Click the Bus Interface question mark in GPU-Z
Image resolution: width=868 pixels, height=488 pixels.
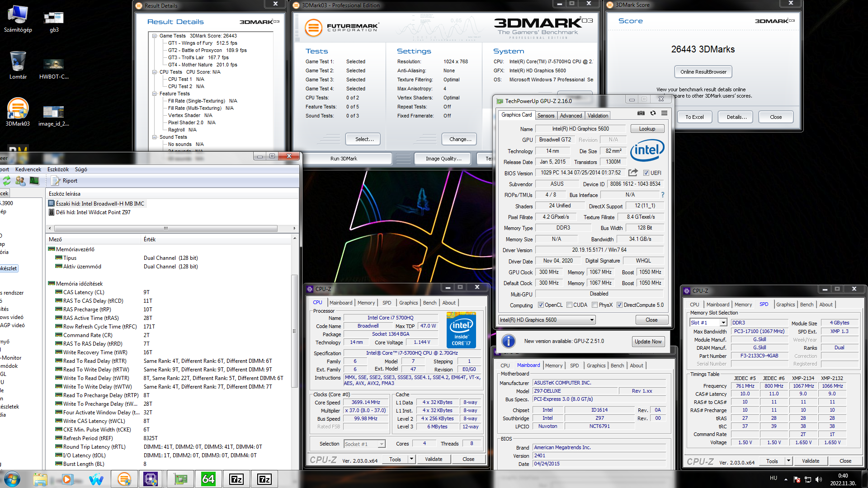tap(663, 195)
